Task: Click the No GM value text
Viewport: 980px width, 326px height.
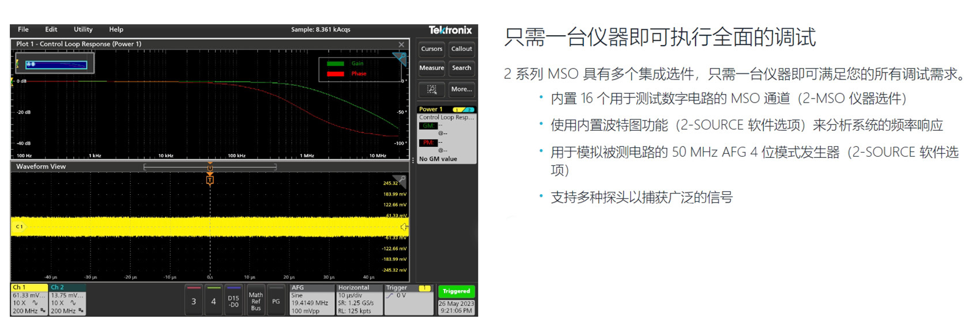Action: click(x=438, y=159)
